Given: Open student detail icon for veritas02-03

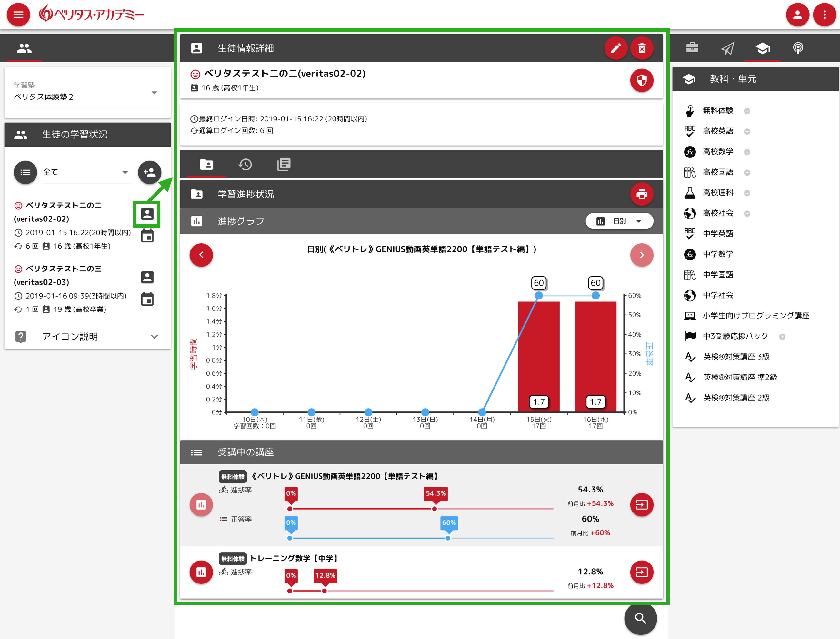Looking at the screenshot, I should [x=147, y=277].
